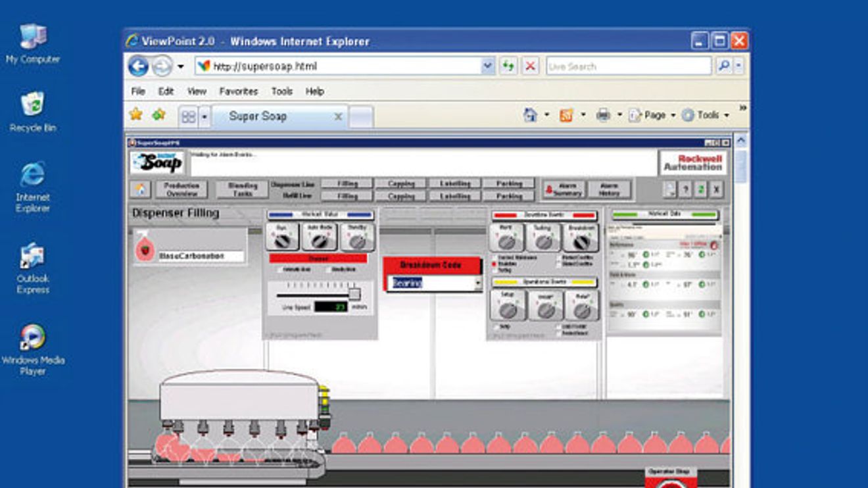Open the recent pages dropdown beside Forward
This screenshot has height=488, width=868.
click(181, 66)
